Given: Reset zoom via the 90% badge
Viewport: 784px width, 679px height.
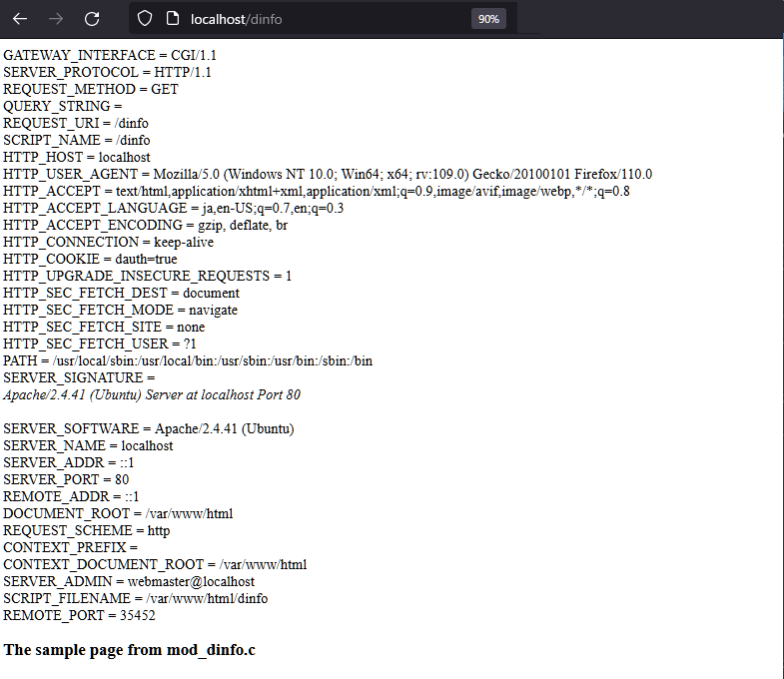Looking at the screenshot, I should (x=489, y=19).
